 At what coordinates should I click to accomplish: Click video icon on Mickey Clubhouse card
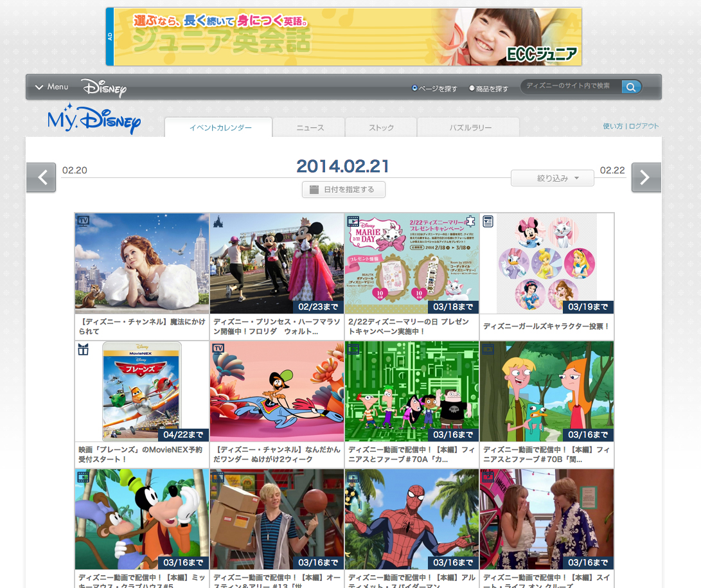84,477
